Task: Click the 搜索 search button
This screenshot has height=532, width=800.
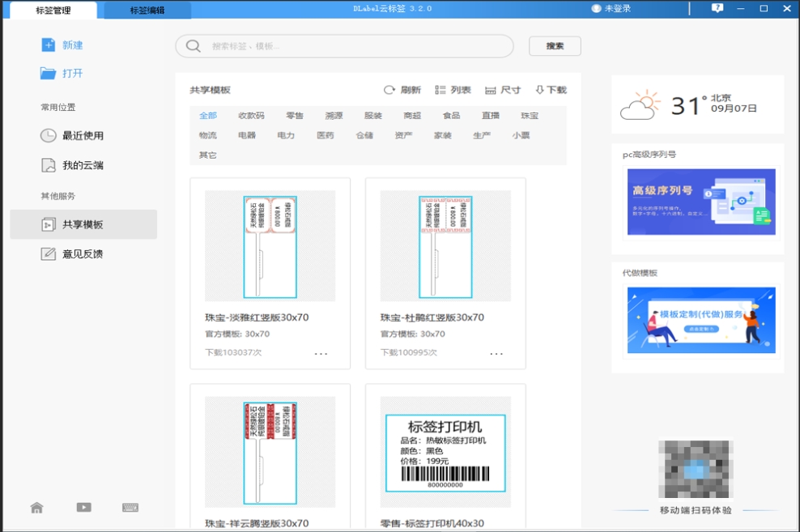Action: point(555,46)
